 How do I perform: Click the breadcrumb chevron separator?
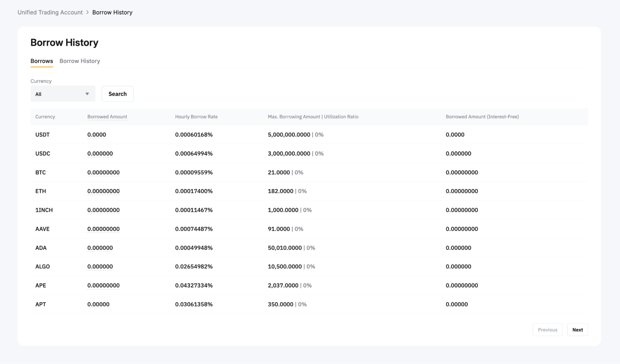87,12
